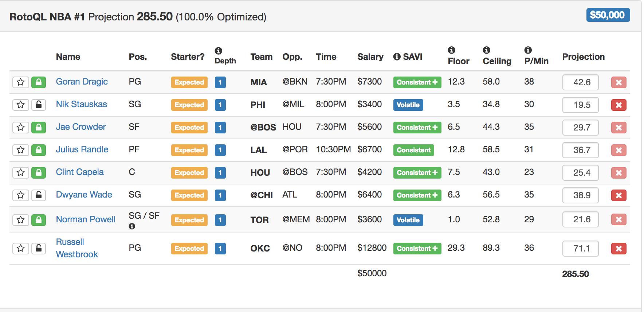The image size is (644, 312).
Task: Lock Russell Westbrook into the lineup
Action: pos(39,249)
